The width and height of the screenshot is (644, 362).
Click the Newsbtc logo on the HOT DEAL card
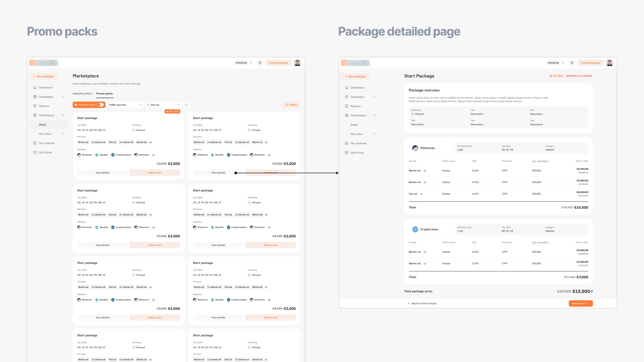[x=97, y=155]
